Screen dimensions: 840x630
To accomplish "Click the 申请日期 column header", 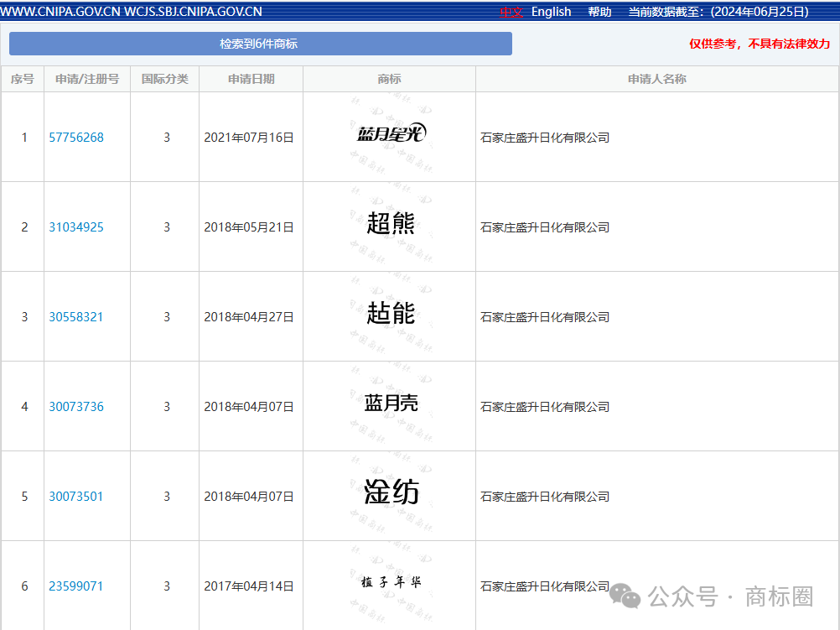I will click(251, 79).
